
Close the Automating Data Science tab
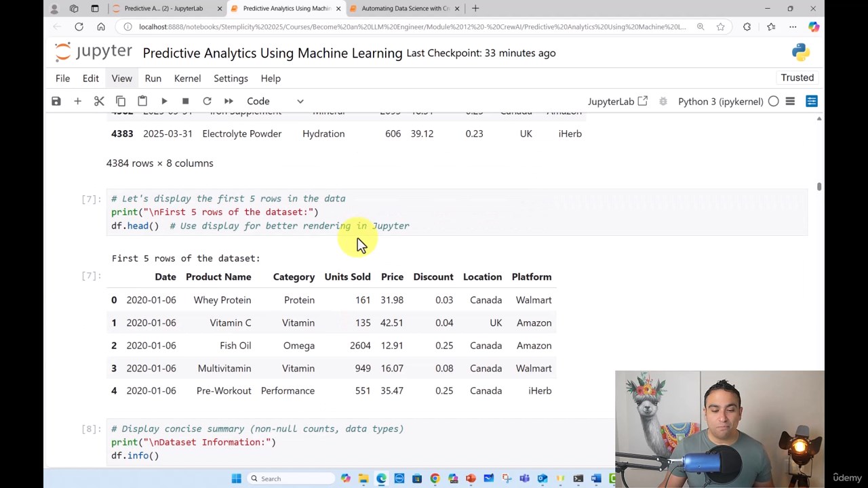tap(457, 9)
